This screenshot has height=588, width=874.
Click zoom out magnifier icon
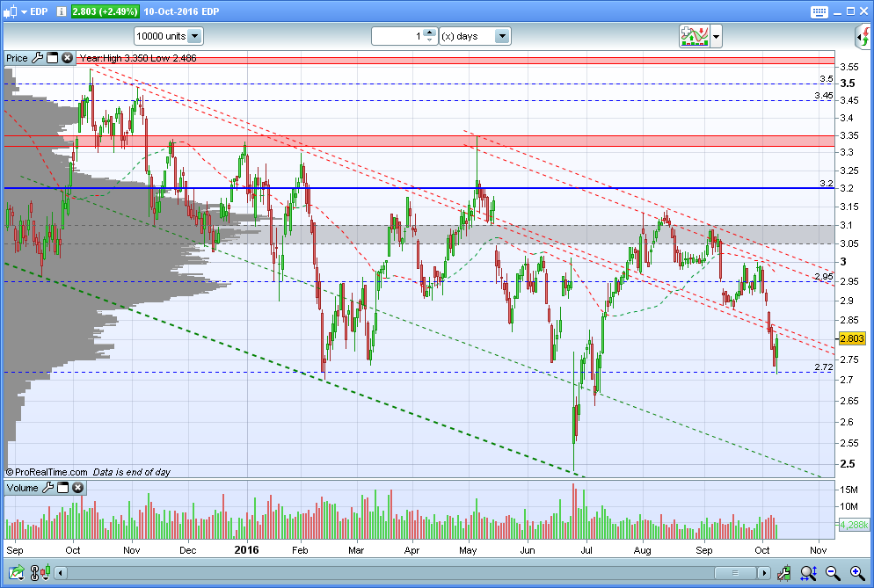833,572
